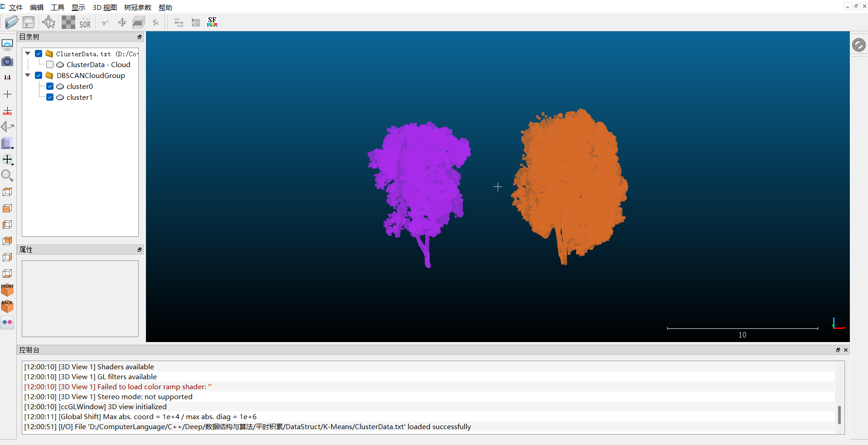Take a screenshot with the camera icon

pos(7,61)
